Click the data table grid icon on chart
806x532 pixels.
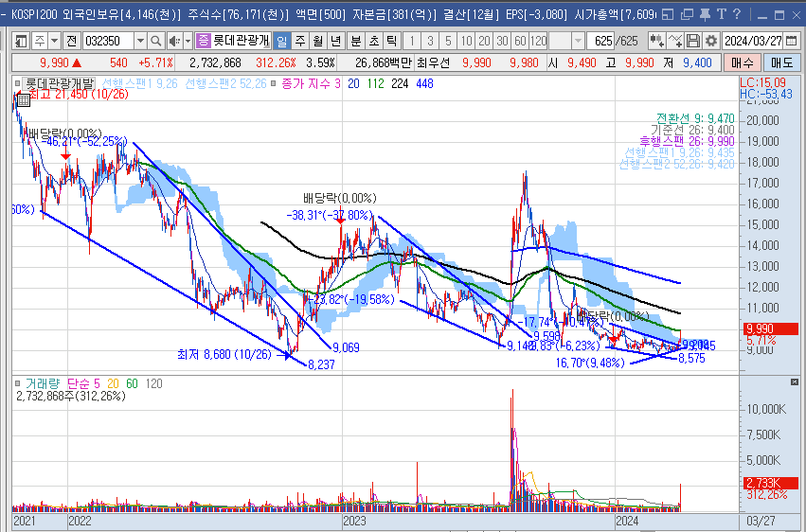(24, 99)
